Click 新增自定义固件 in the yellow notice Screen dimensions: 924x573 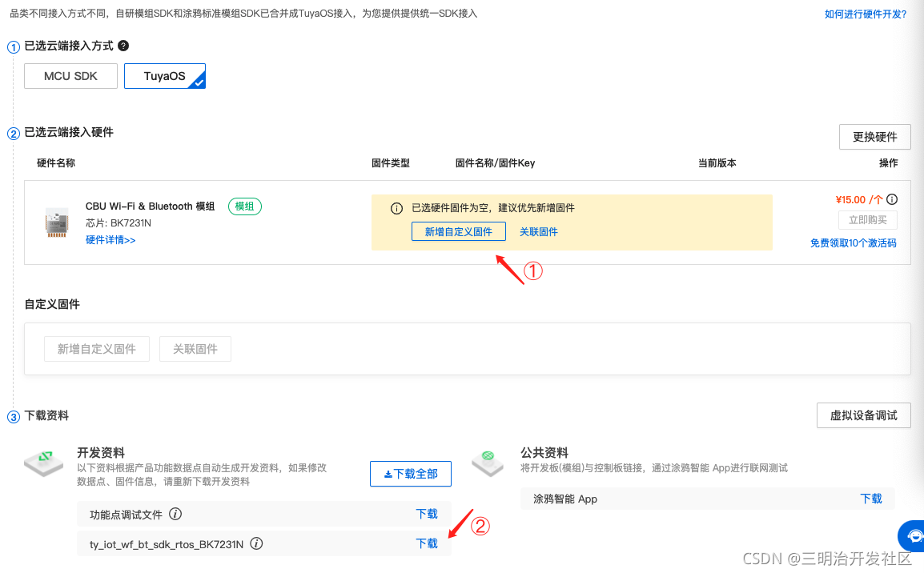tap(459, 231)
